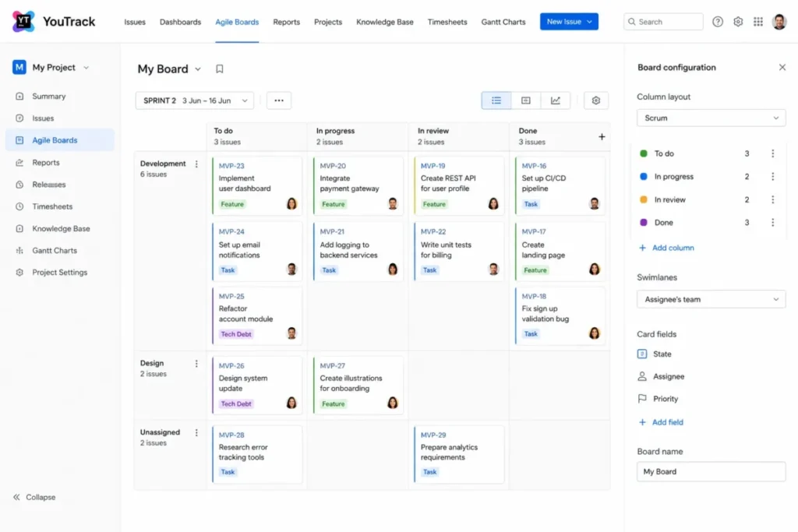This screenshot has height=532, width=798.
Task: Open options for To do column
Action: (772, 153)
